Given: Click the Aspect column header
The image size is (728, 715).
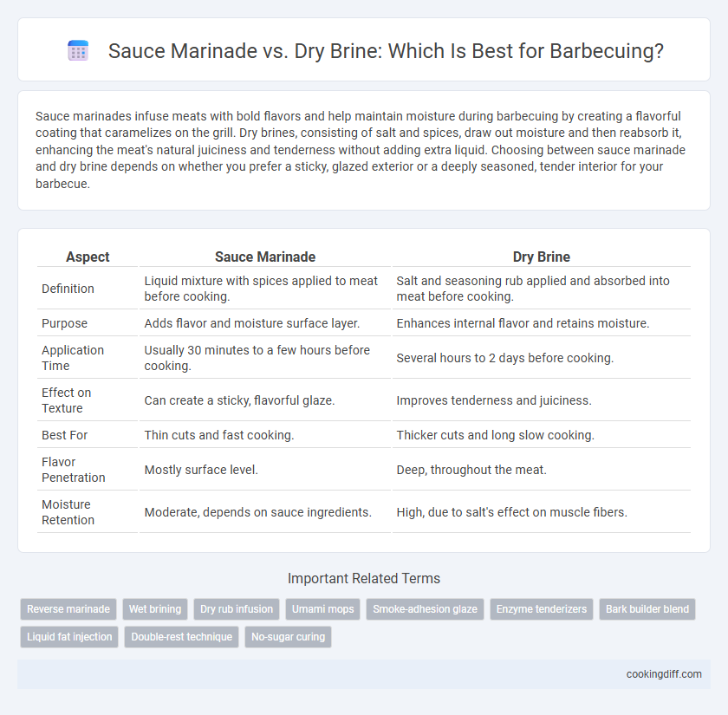Looking at the screenshot, I should click(88, 257).
